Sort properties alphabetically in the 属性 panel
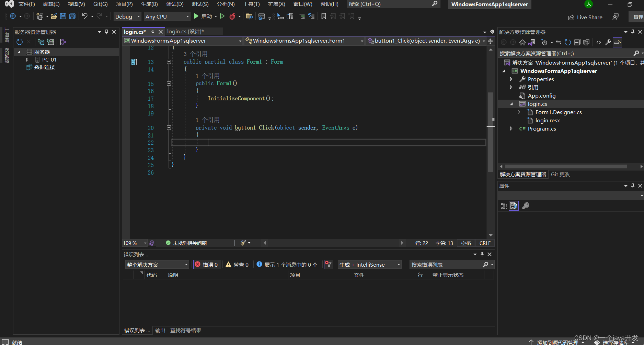The image size is (644, 345). pyautogui.click(x=514, y=206)
